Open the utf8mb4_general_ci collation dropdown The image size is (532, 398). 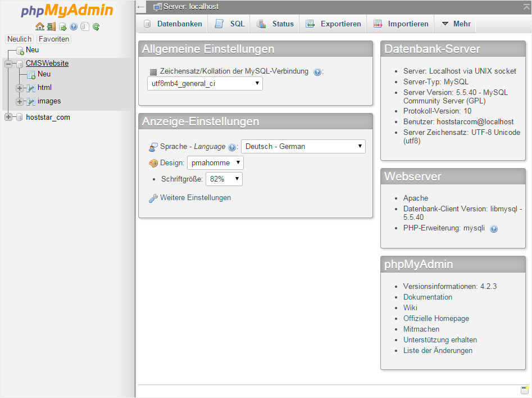pos(205,84)
